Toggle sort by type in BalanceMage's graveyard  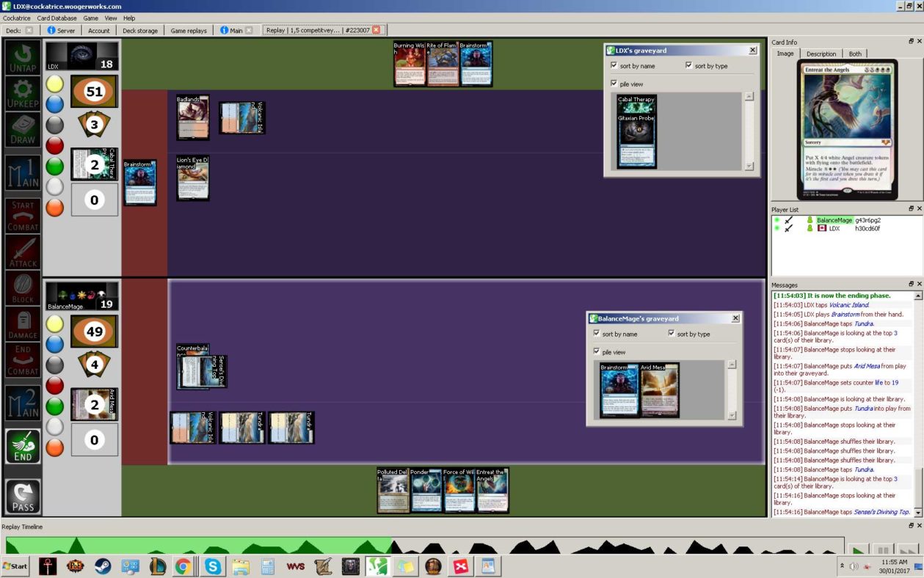tap(672, 334)
